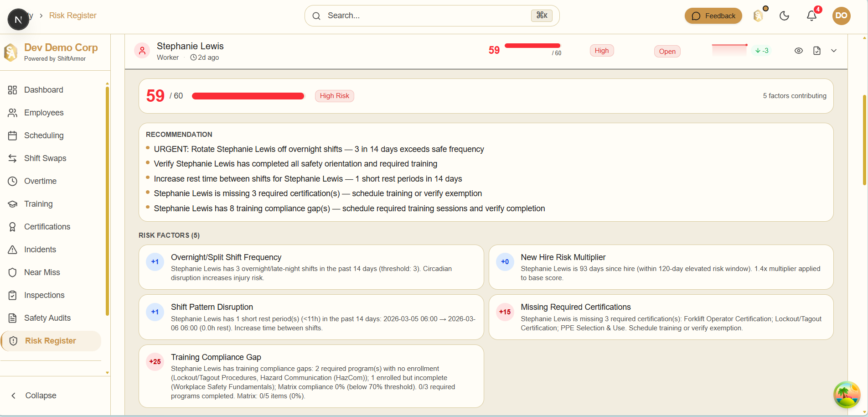868x417 pixels.
Task: Collapse Stephanie Lewis row with chevron
Action: [834, 51]
